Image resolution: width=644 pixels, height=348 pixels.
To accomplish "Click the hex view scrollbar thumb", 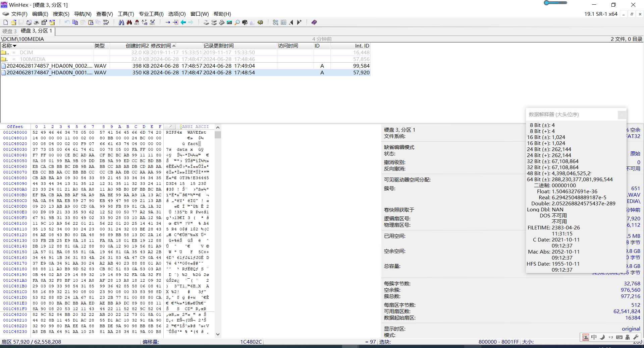I will [218, 135].
